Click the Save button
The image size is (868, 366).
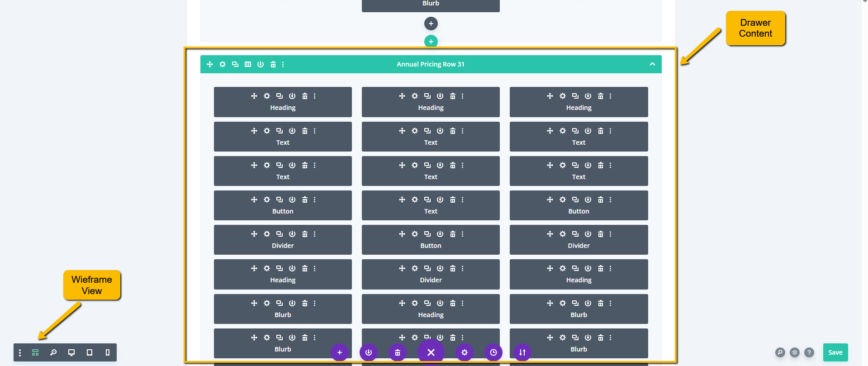[x=835, y=352]
